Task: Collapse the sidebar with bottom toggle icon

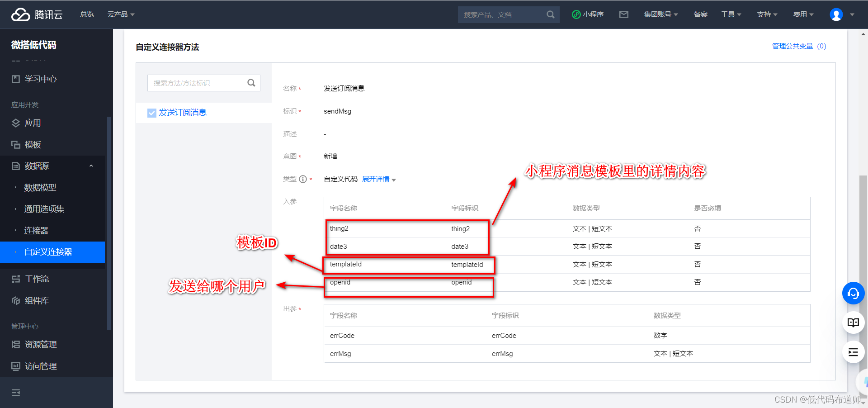Action: point(16,393)
